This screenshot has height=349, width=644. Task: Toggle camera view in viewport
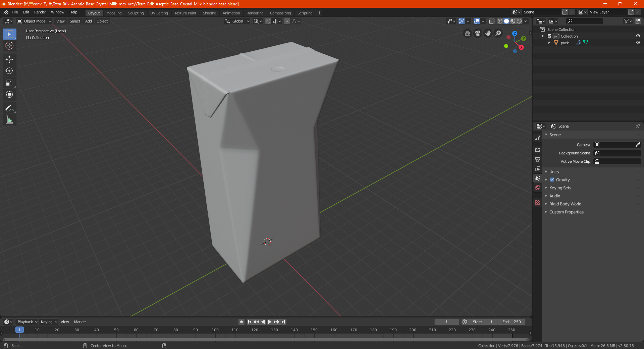478,33
